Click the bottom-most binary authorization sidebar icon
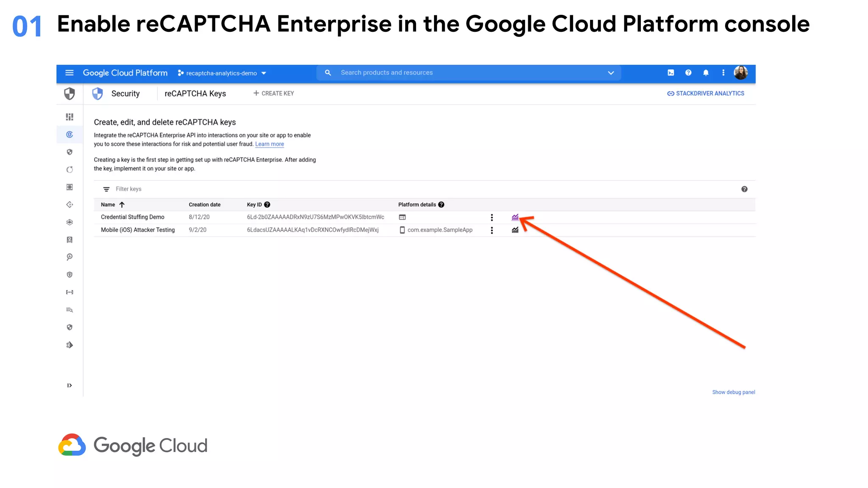Viewport: 868px width, 488px height. pyautogui.click(x=70, y=345)
